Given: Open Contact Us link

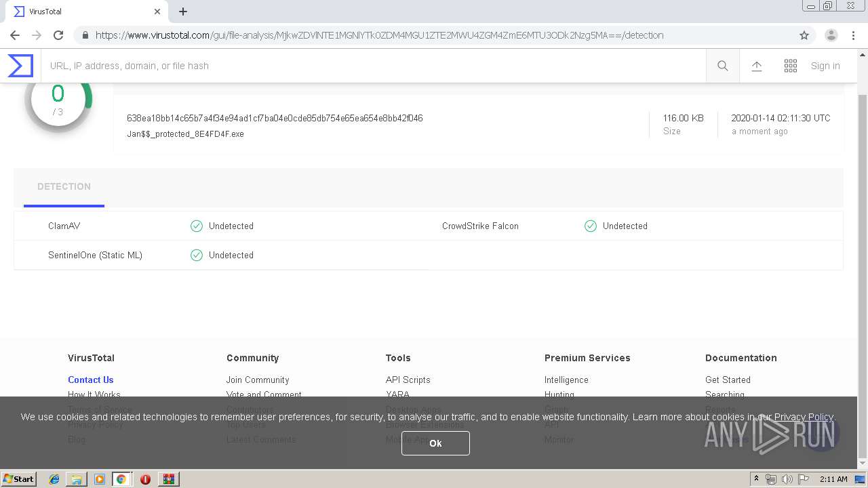Looking at the screenshot, I should tap(91, 380).
